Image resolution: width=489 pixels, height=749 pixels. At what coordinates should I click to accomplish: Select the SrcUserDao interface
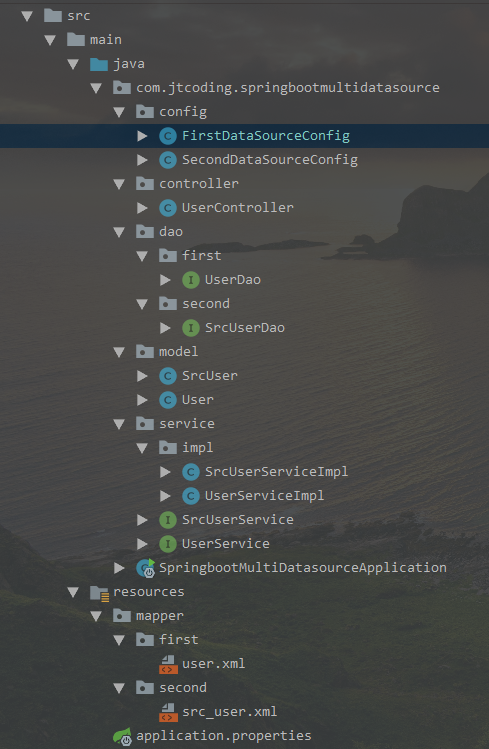(x=244, y=328)
